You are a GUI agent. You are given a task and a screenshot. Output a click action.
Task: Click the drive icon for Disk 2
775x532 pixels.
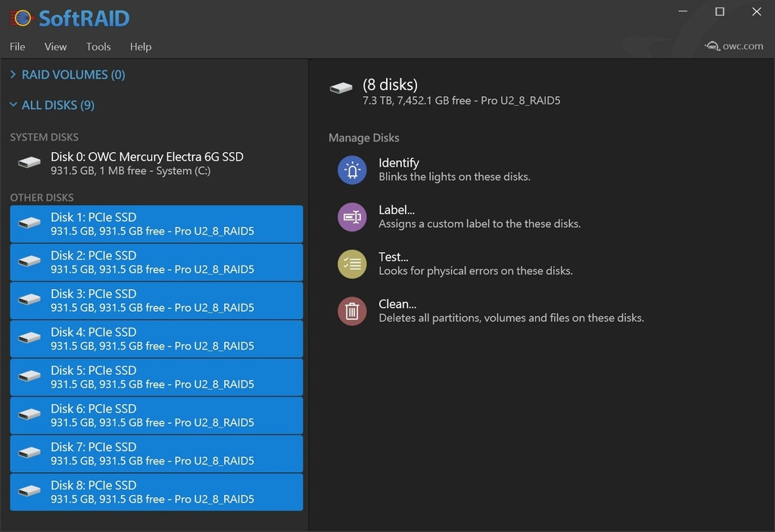point(30,261)
